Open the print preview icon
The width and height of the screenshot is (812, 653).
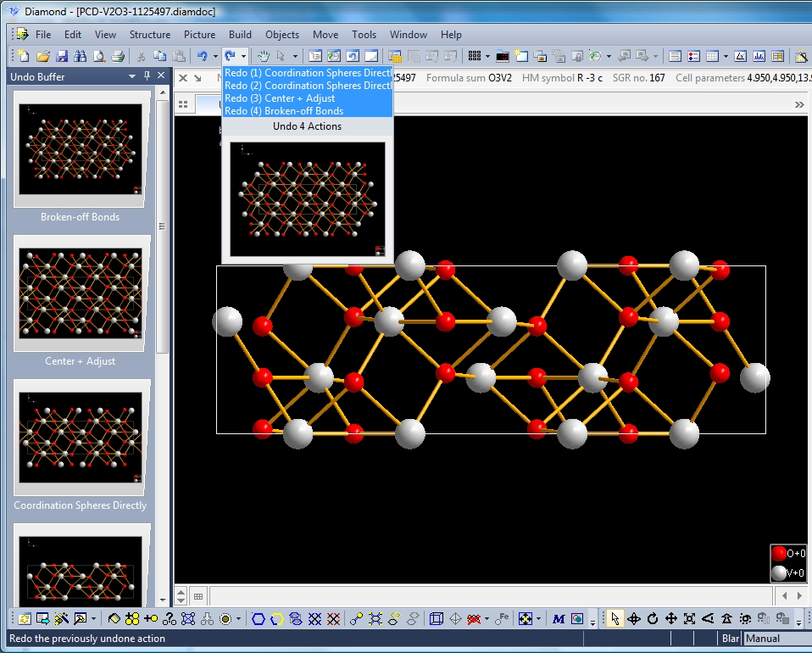click(x=98, y=56)
